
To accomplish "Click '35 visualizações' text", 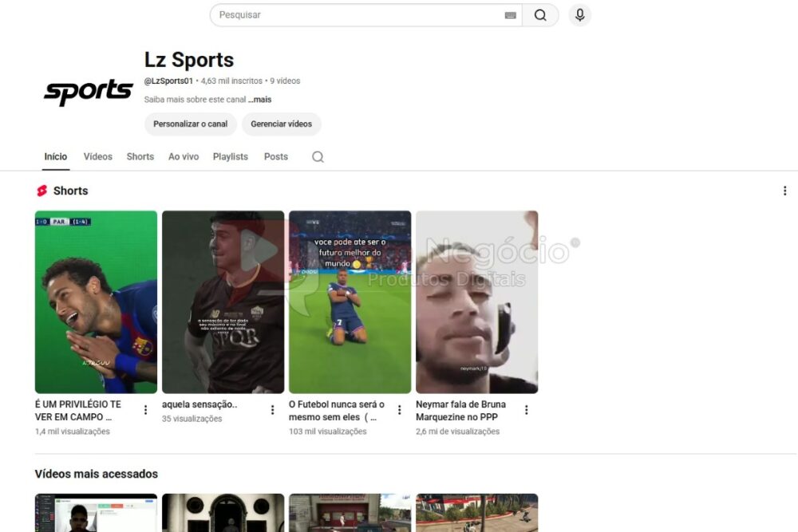I will [x=192, y=419].
